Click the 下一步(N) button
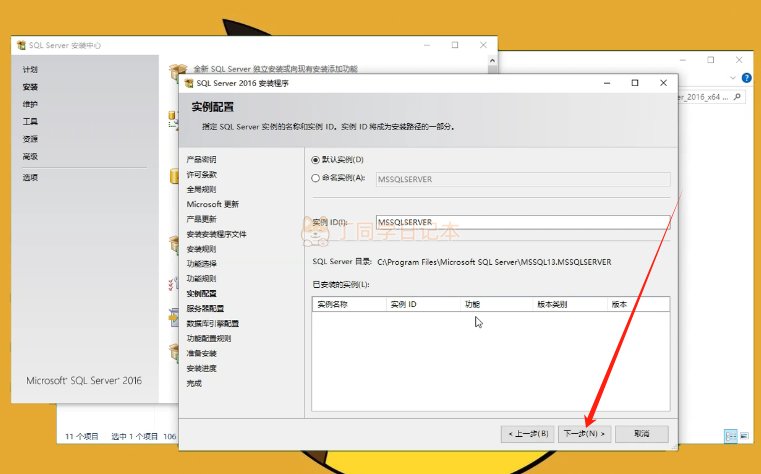This screenshot has width=761, height=474. 585,434
